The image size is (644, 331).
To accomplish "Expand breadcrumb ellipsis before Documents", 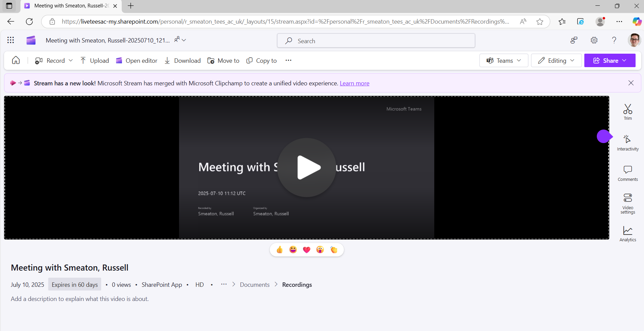I will point(224,284).
